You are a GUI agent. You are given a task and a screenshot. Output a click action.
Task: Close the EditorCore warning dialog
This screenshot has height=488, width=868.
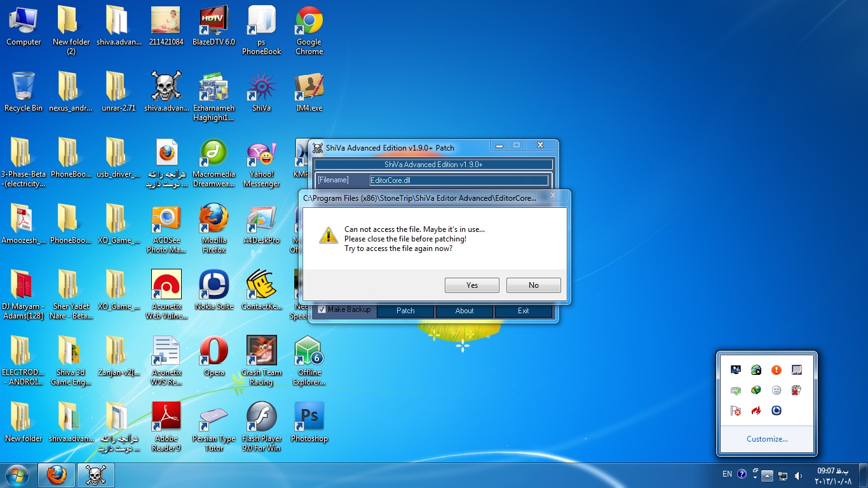pos(553,196)
